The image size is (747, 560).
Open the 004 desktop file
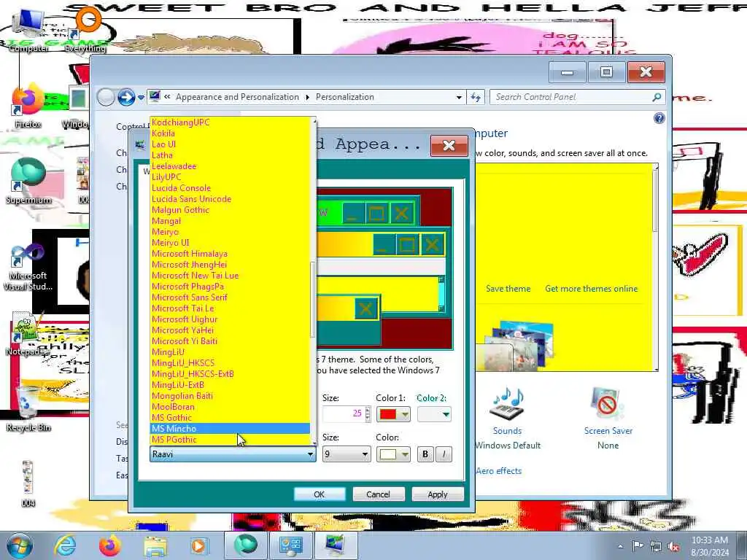[x=28, y=483]
